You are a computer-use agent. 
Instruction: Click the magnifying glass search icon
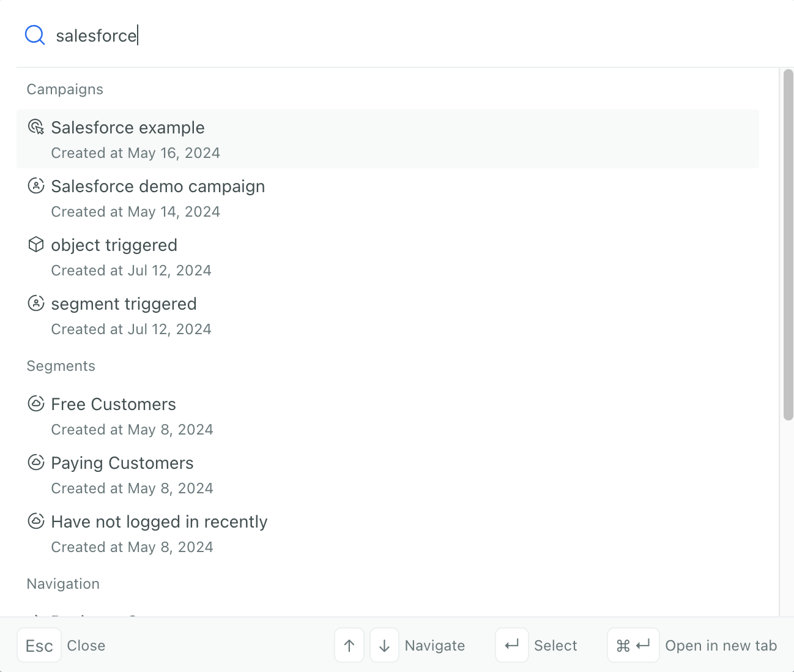35,35
